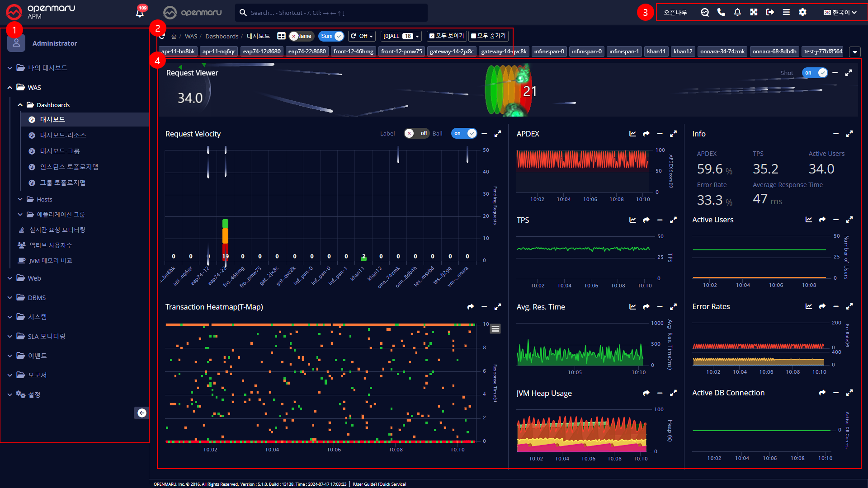This screenshot has width=868, height=488.
Task: Toggle the Sum switch off
Action: click(331, 36)
